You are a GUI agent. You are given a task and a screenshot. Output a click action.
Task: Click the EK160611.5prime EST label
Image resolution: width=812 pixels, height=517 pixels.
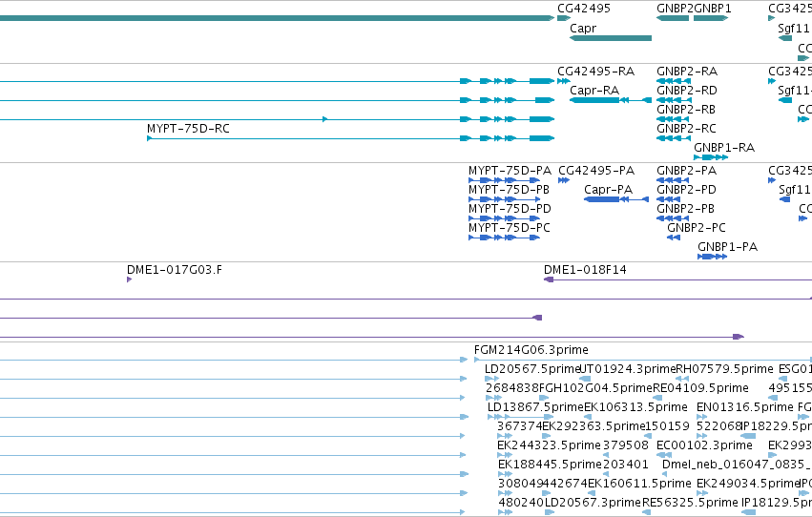pos(639,484)
